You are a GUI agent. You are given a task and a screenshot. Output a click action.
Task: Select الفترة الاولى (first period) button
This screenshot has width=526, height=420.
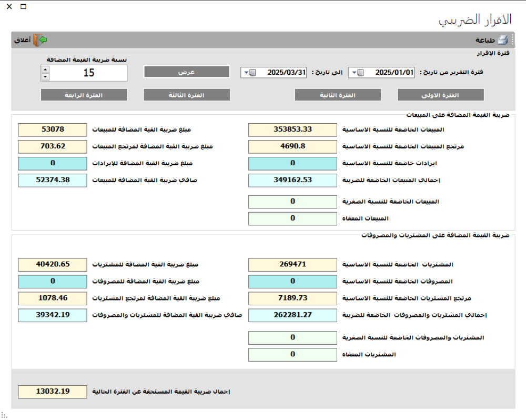[x=440, y=95]
